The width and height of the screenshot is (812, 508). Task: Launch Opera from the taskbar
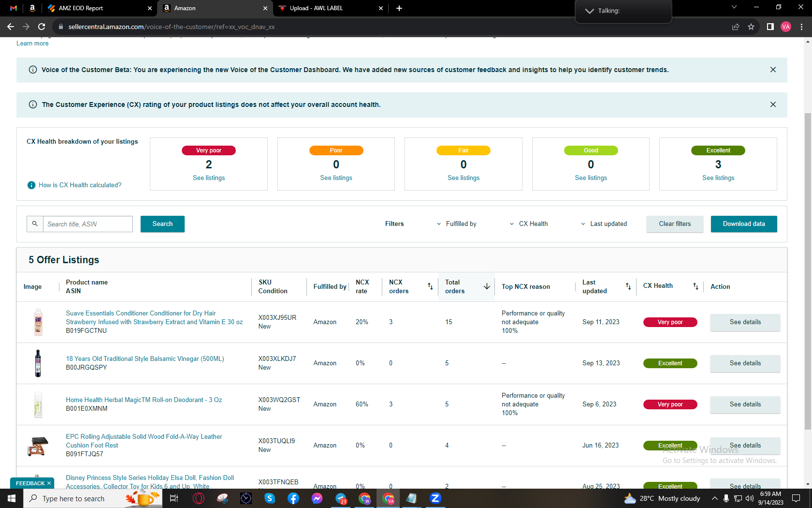tap(199, 498)
